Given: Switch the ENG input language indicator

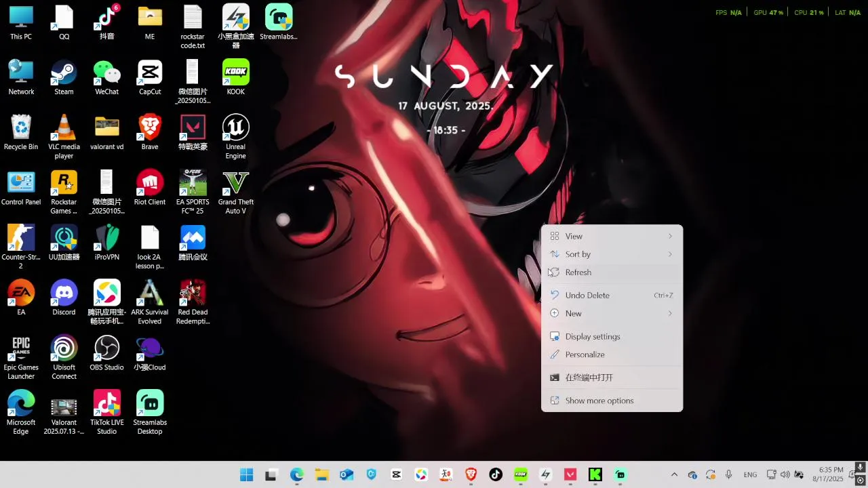Looking at the screenshot, I should pyautogui.click(x=750, y=474).
